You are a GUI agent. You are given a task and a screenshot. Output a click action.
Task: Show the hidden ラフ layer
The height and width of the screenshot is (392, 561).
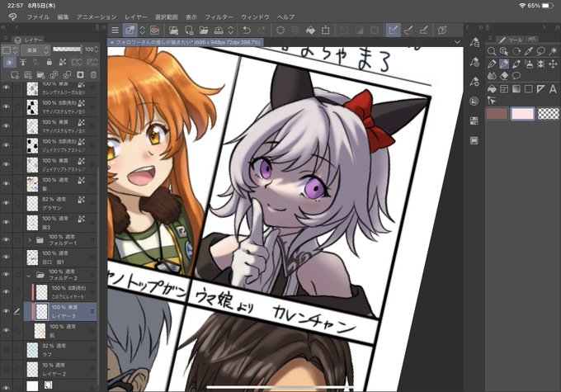(x=6, y=349)
